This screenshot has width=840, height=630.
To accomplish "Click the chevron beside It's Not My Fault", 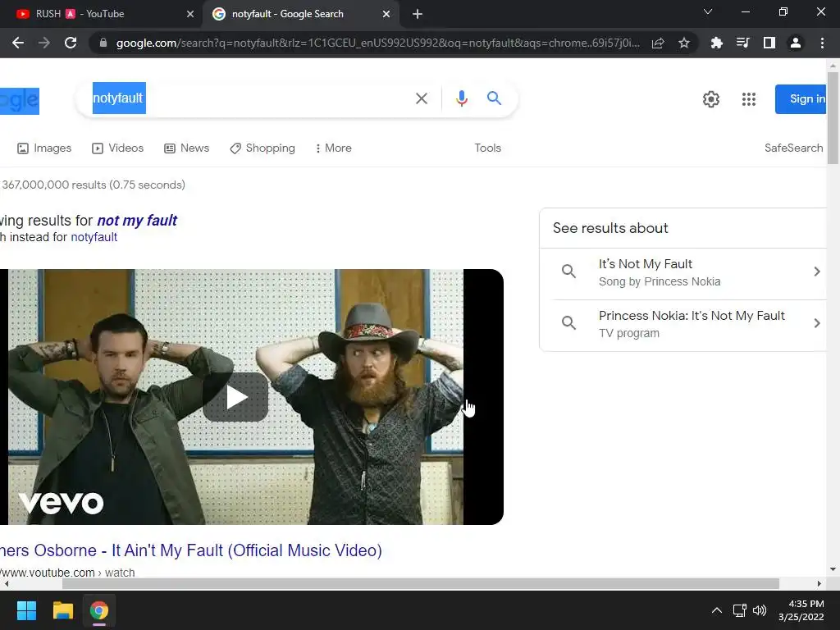I will click(x=816, y=272).
